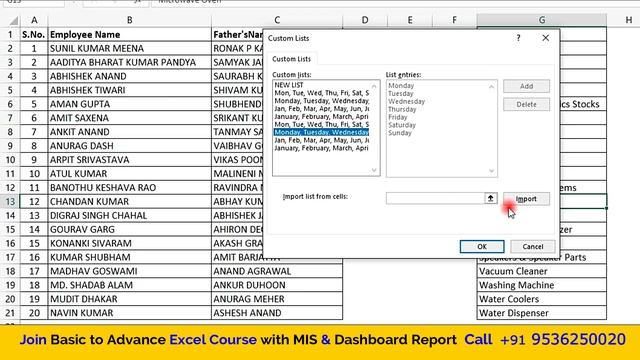Viewport: 640px width, 360px height.
Task: Click cell ABHISHEK ANAND
Action: [129, 76]
